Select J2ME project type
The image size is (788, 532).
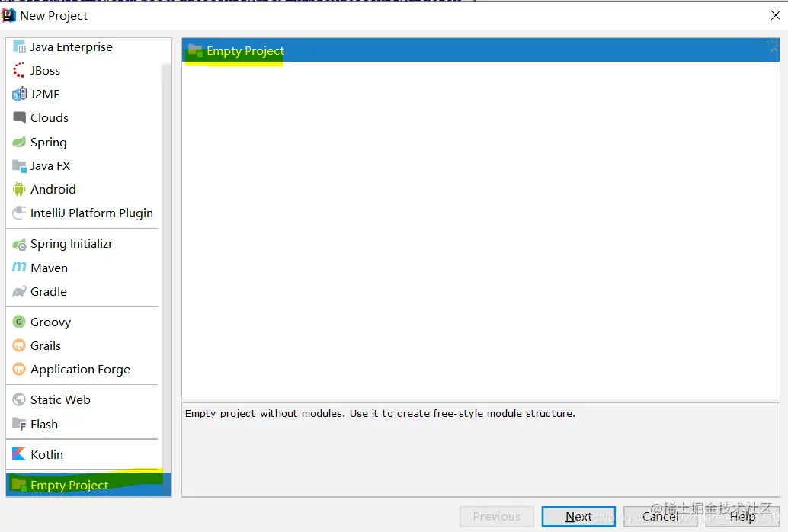coord(84,94)
